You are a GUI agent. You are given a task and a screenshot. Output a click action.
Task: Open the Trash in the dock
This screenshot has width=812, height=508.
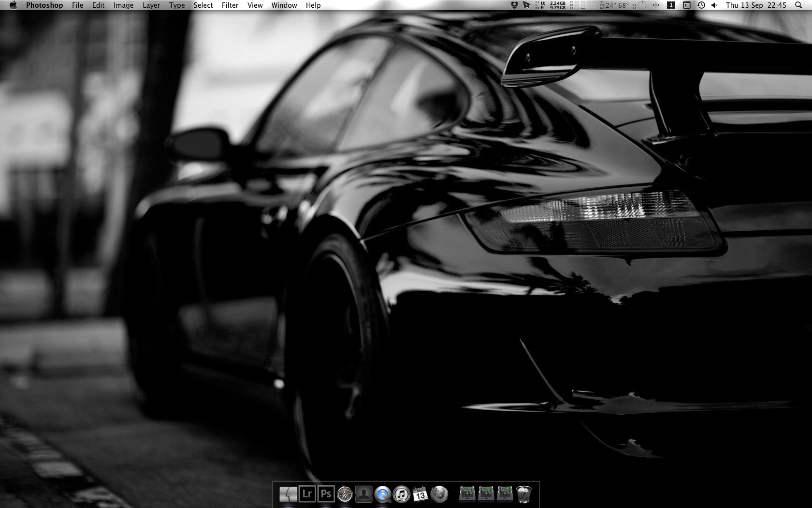click(523, 494)
